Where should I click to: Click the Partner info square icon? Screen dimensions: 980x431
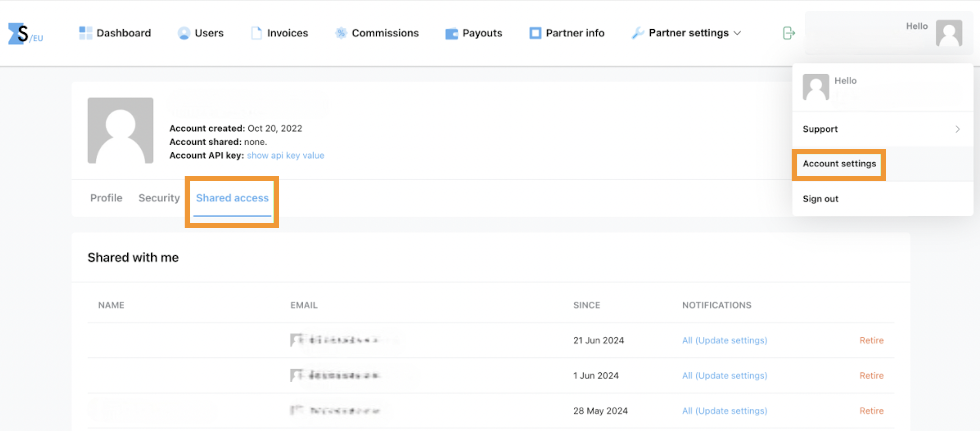(535, 33)
